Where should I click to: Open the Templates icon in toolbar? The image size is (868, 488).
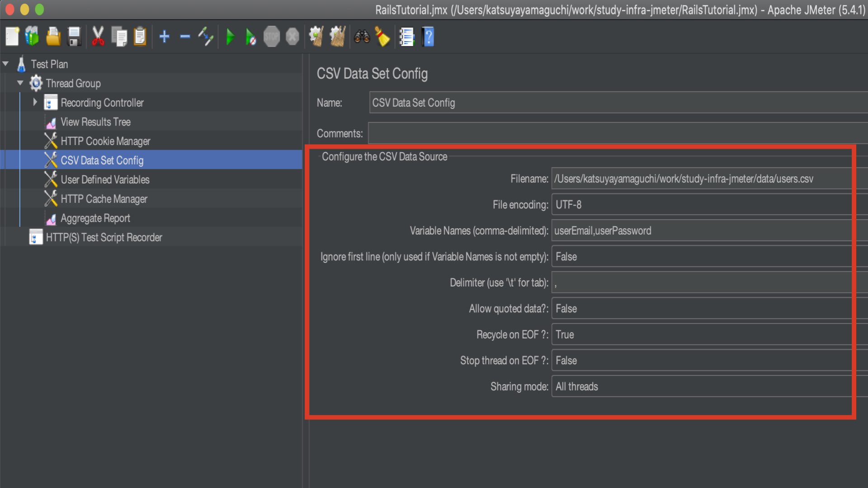[32, 37]
